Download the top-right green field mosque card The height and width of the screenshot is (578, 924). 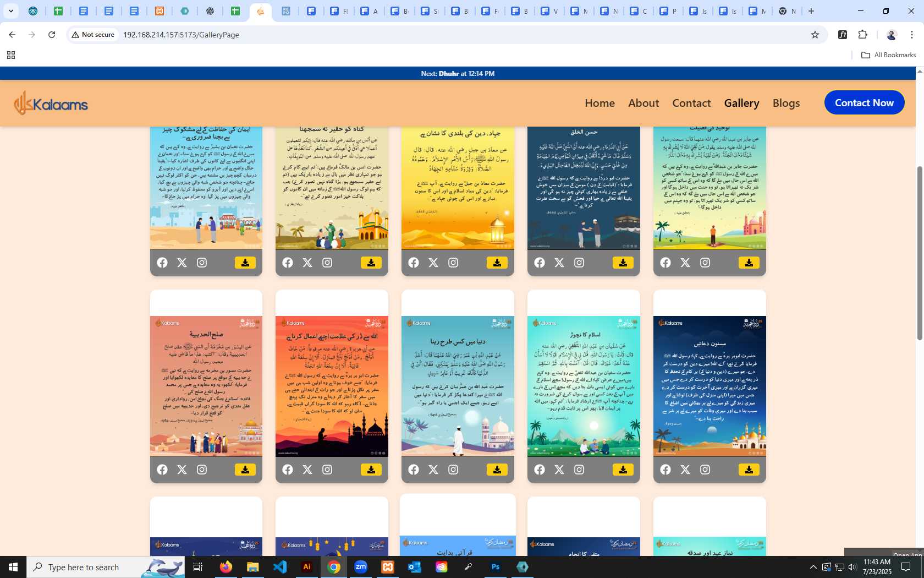coord(749,263)
